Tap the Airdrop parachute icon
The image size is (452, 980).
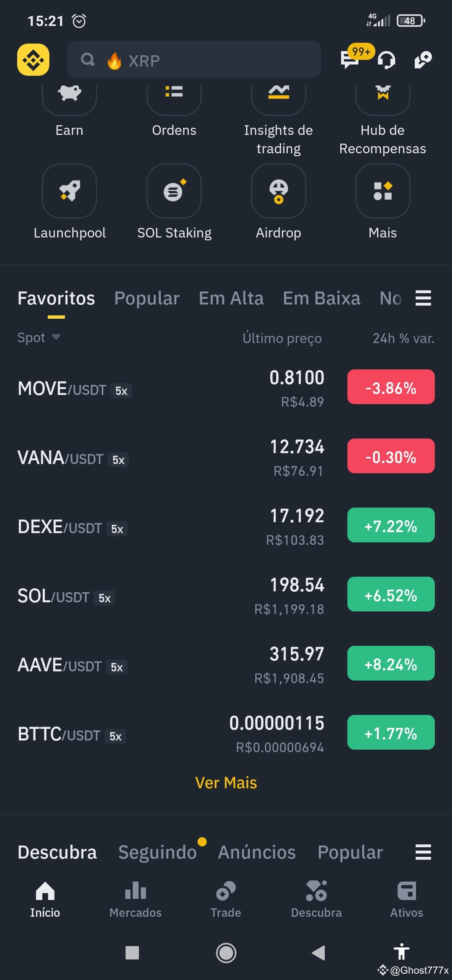279,191
